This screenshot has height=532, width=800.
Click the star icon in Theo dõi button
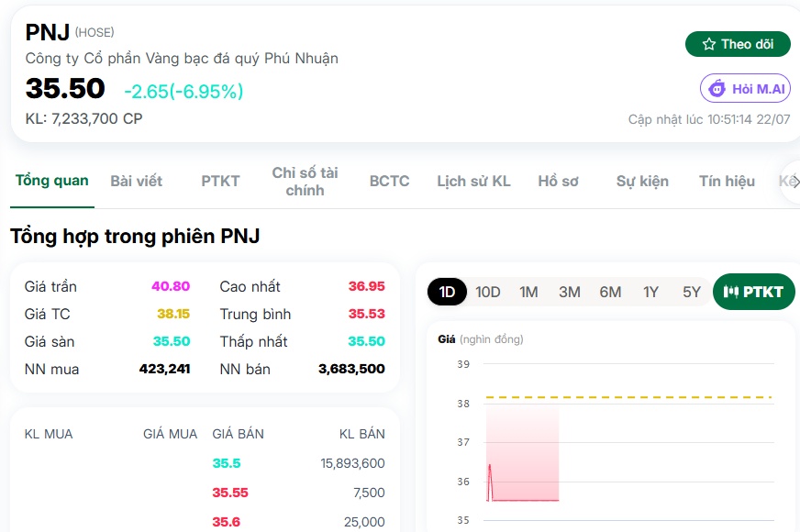[x=708, y=44]
